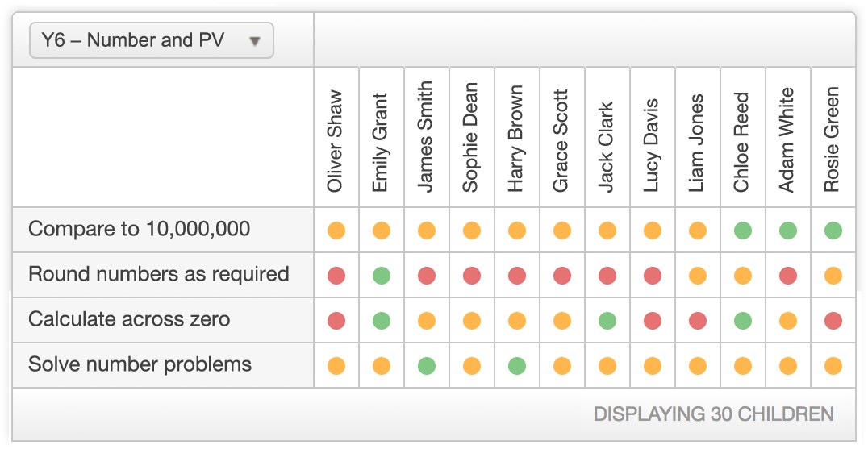Click Chloe Reed's Round numbers orange dot

coord(743,275)
